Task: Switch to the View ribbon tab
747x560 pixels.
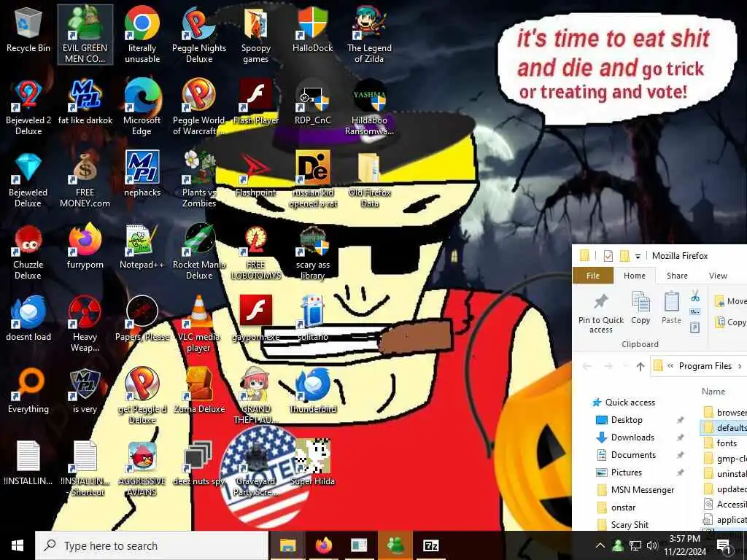Action: (x=718, y=276)
